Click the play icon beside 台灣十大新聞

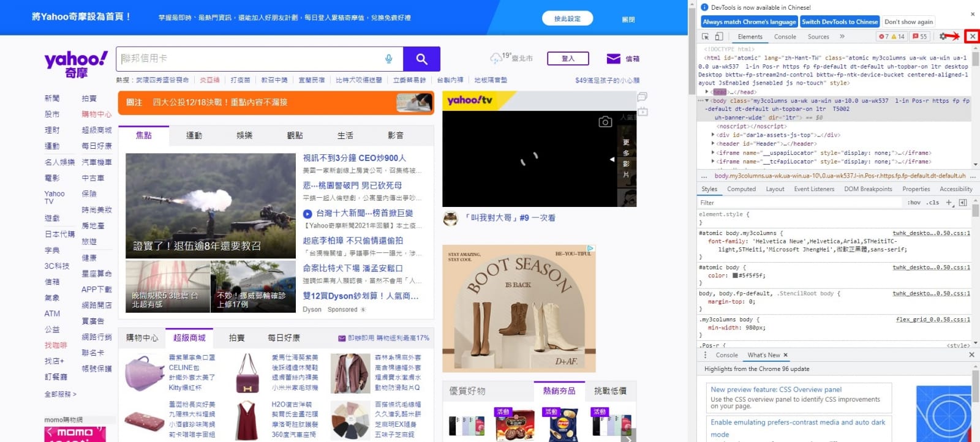[307, 214]
